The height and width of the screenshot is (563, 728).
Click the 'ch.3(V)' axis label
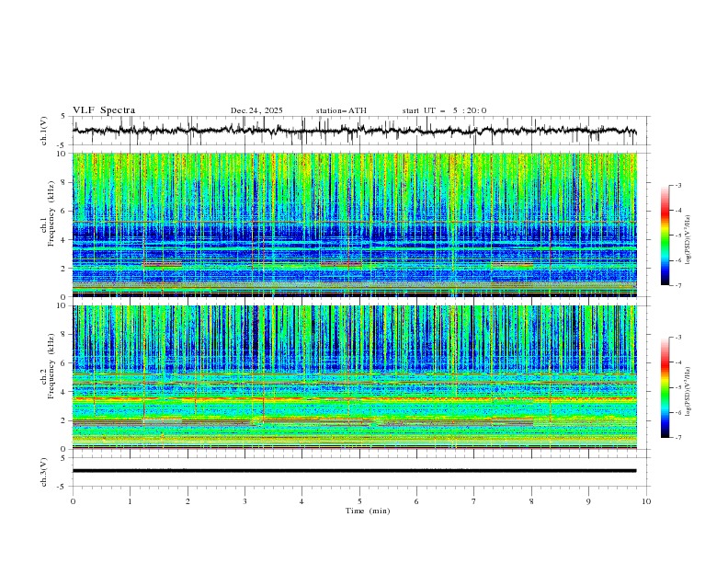pos(44,472)
